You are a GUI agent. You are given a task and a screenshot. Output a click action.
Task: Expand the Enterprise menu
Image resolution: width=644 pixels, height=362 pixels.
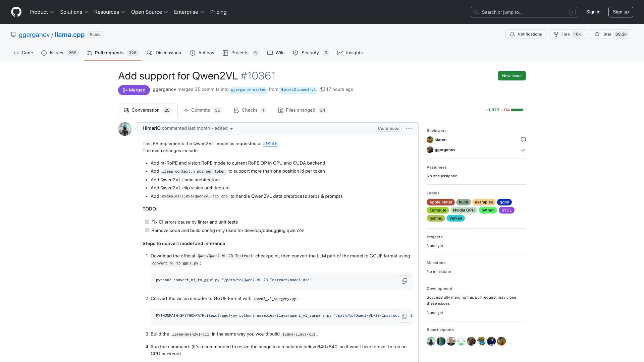point(189,12)
